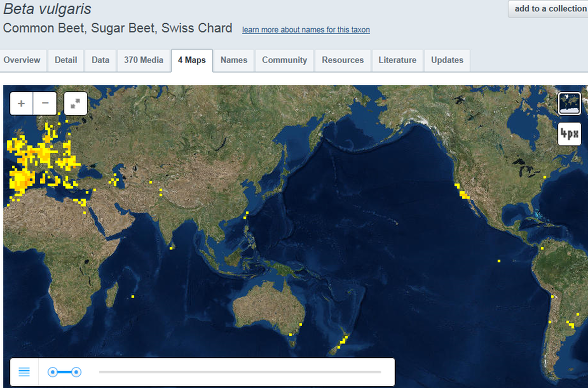Go to the Literature tab
This screenshot has height=388, width=588.
point(397,60)
